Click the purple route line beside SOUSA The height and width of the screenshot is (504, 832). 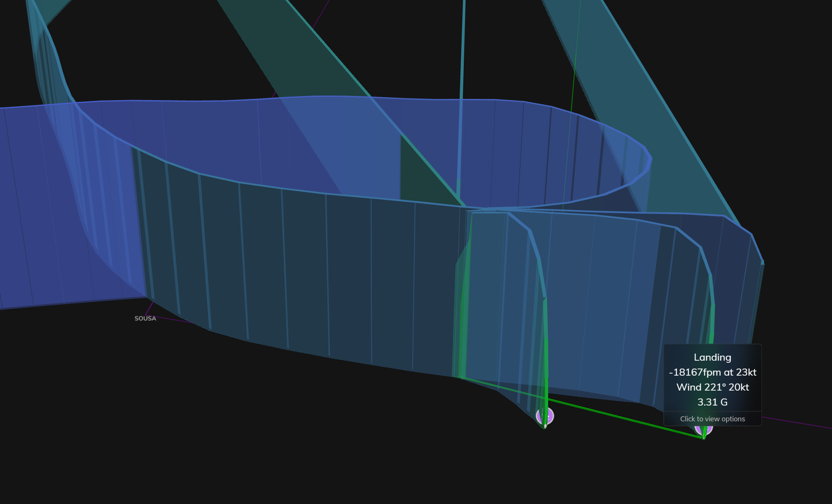(x=175, y=320)
